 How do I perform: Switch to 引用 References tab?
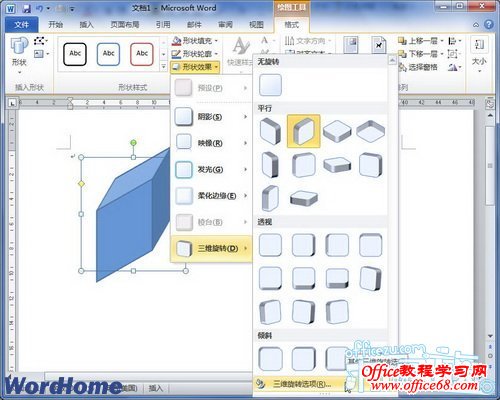163,25
